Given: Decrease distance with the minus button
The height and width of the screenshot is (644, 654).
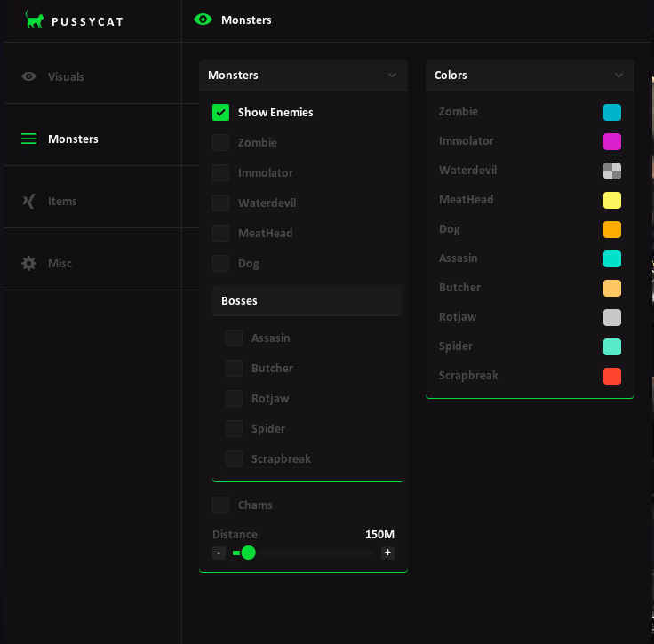Looking at the screenshot, I should point(219,553).
